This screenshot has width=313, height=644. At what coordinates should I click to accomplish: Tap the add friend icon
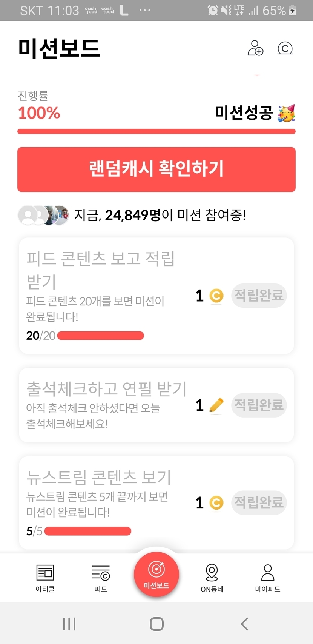[x=255, y=48]
